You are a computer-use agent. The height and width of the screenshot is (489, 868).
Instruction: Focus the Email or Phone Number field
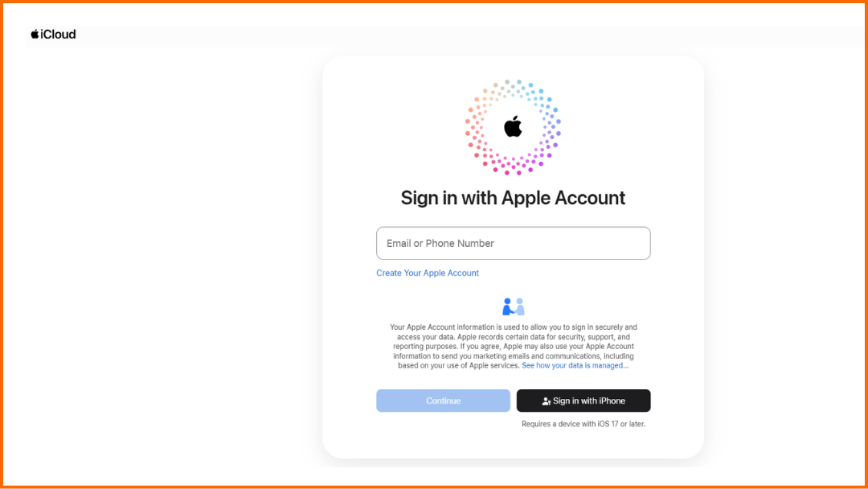[x=513, y=243]
